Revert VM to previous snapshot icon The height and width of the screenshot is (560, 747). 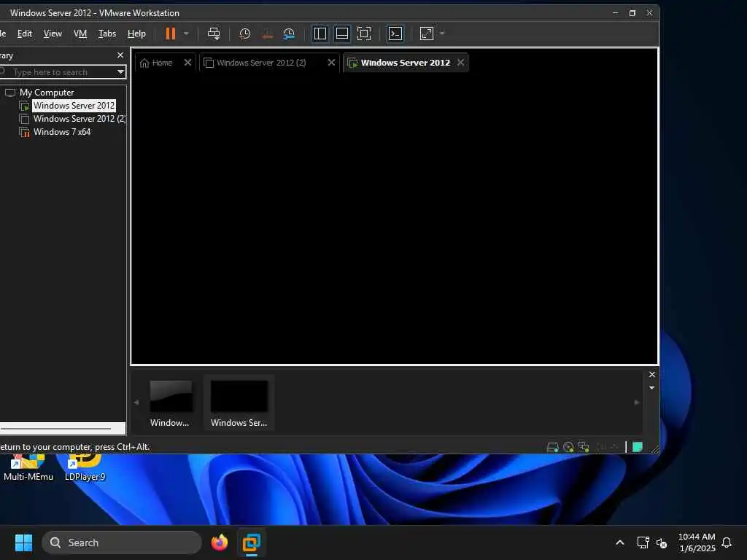click(x=267, y=34)
